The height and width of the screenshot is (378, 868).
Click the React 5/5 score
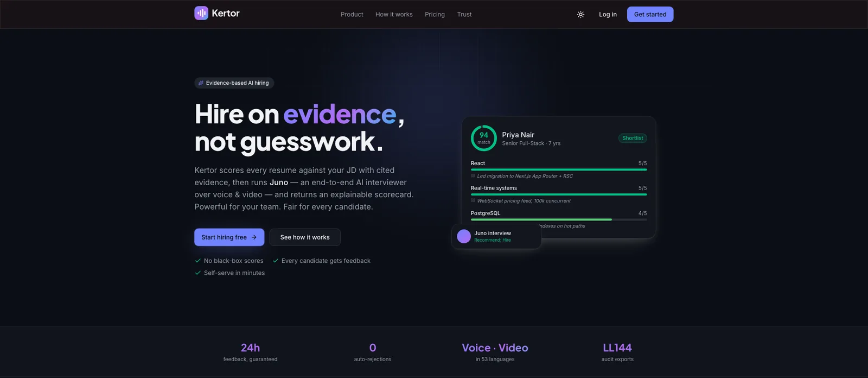(x=642, y=163)
